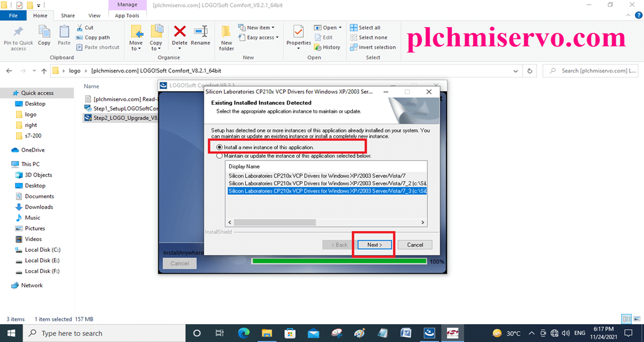Click Select all in the ribbon
Viewport: 644px width, 342px height.
coord(365,28)
